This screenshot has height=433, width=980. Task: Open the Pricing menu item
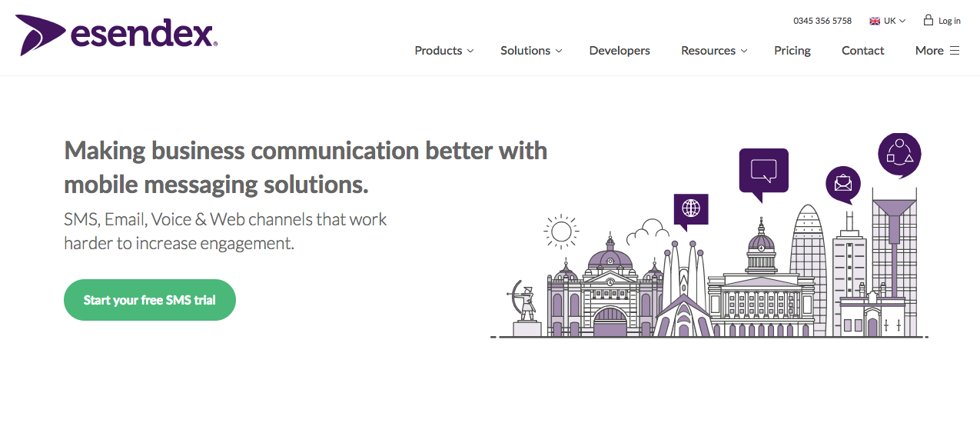pos(792,51)
